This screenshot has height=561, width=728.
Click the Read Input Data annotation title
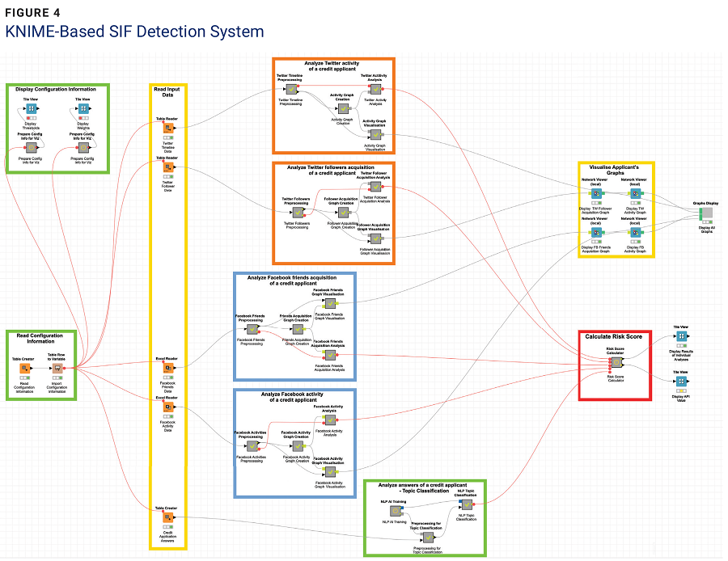tap(167, 92)
